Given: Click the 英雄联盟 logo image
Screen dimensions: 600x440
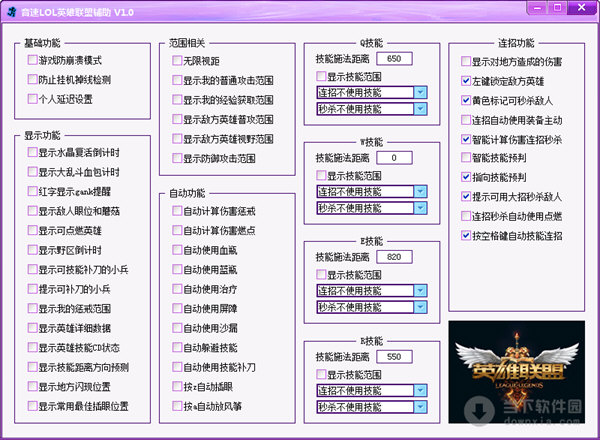Looking at the screenshot, I should coord(517,372).
